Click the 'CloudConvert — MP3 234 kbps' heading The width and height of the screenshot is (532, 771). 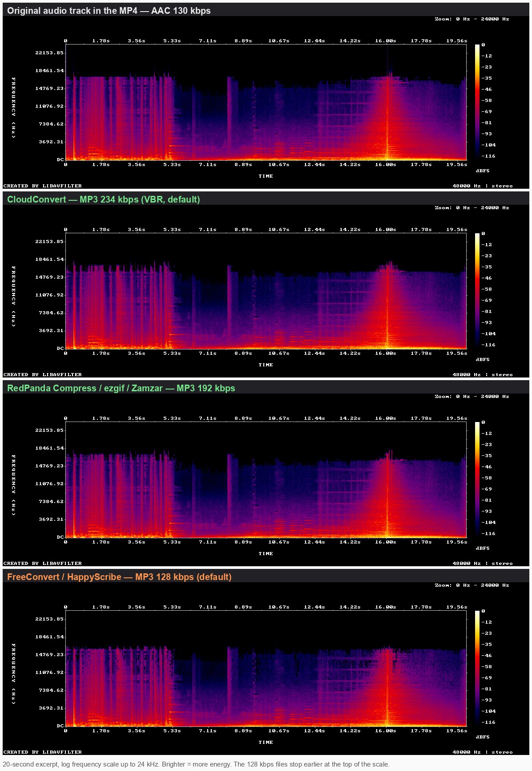tap(103, 199)
